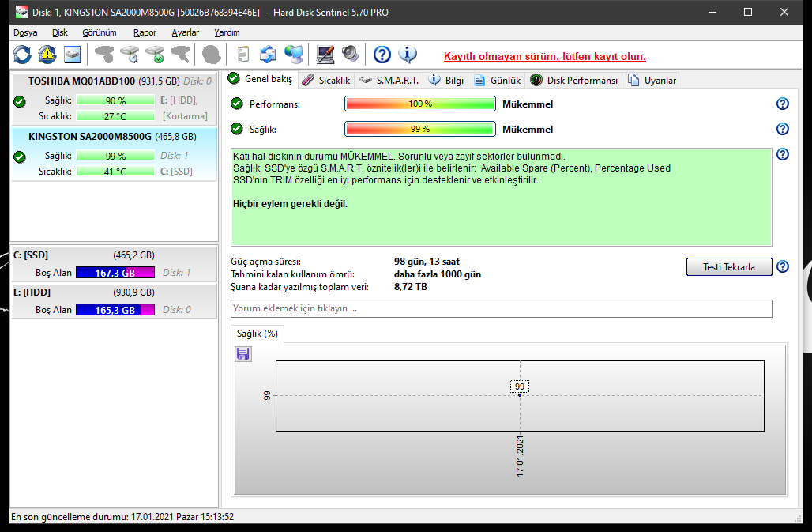Click the 17.01.2021 date label on graph

[520, 456]
